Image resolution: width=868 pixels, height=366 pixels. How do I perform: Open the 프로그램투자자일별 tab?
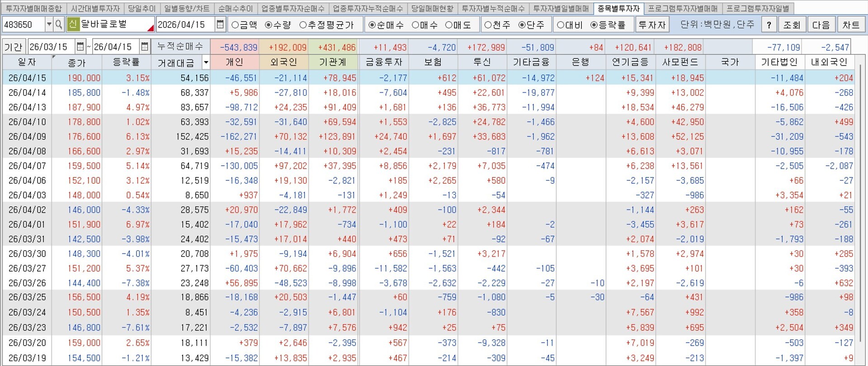pos(758,9)
